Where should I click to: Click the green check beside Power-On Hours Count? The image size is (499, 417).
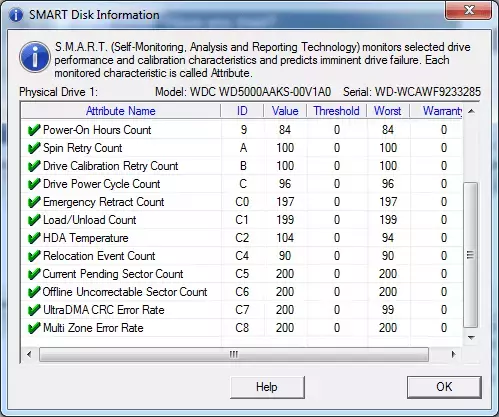click(x=34, y=130)
